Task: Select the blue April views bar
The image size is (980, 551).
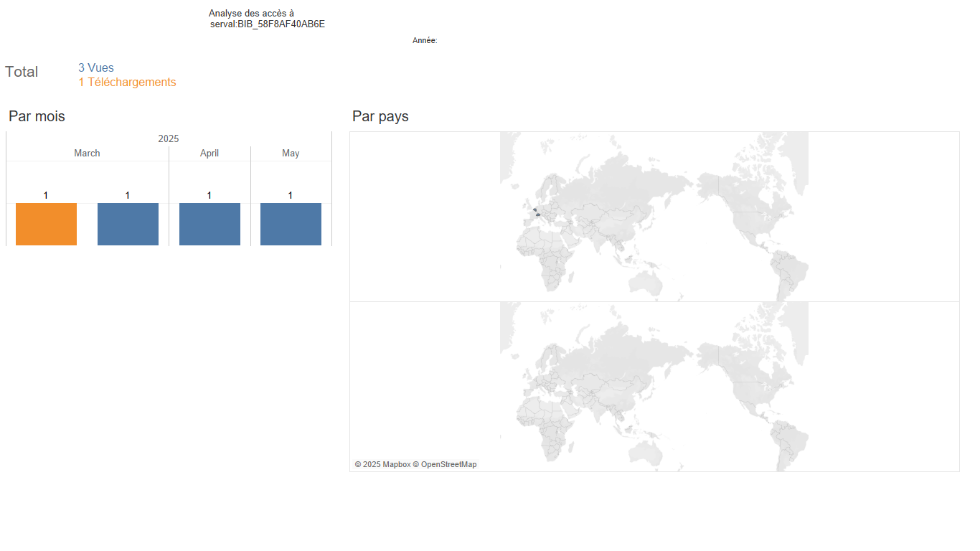Action: [x=209, y=225]
